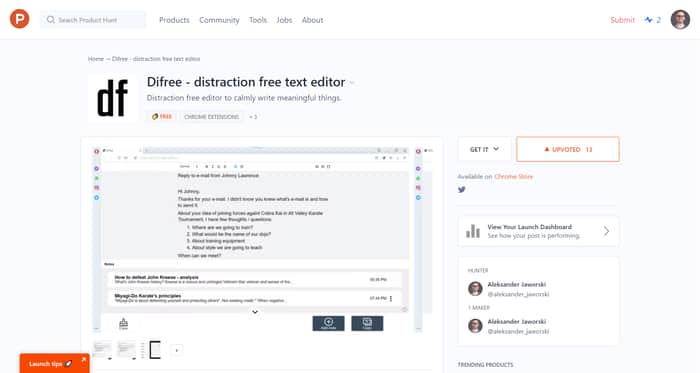Click the Difree df product logo

click(112, 98)
